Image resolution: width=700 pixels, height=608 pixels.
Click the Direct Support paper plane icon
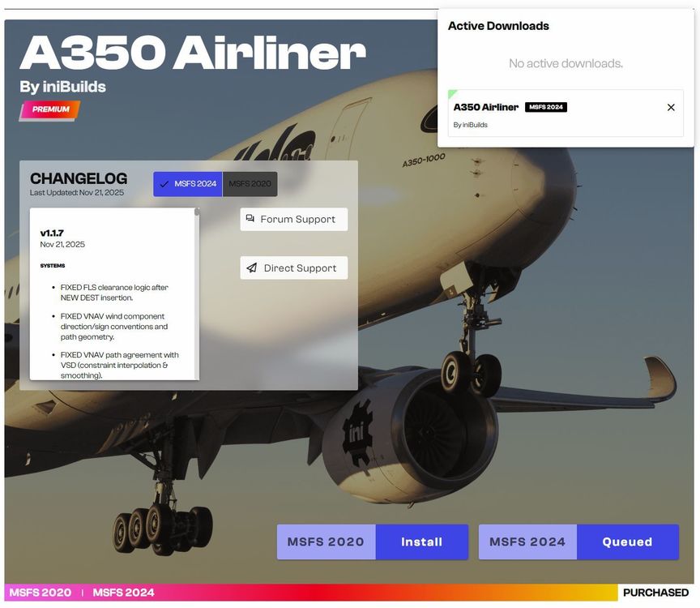click(252, 268)
